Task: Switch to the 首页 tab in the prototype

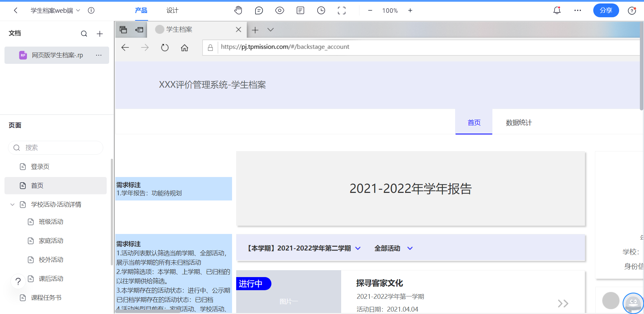Action: click(x=473, y=122)
